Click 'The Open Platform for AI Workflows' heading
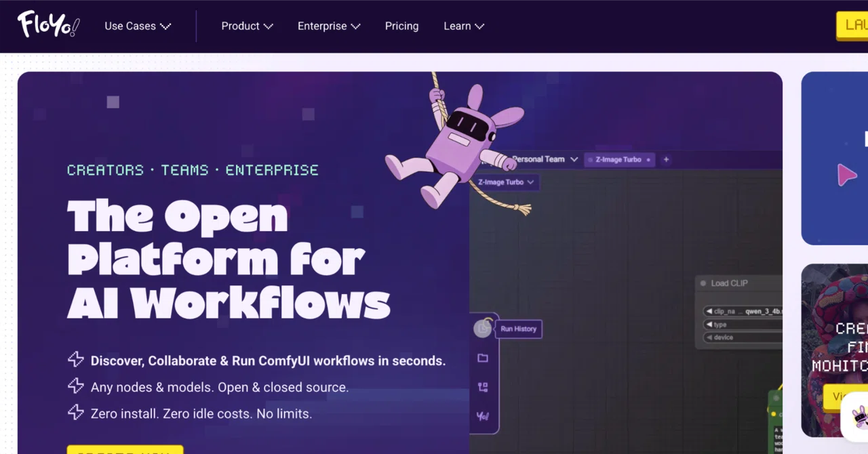The image size is (868, 454). coord(229,259)
